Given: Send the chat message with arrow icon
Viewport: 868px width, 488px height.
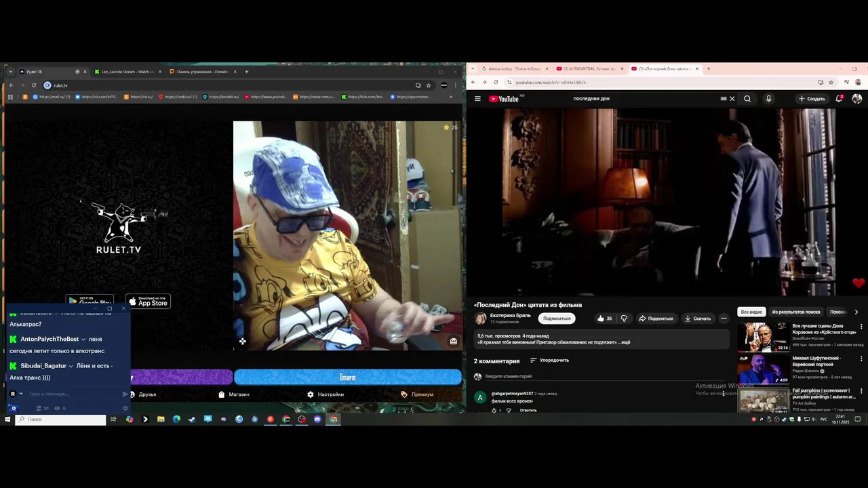Looking at the screenshot, I should [125, 394].
